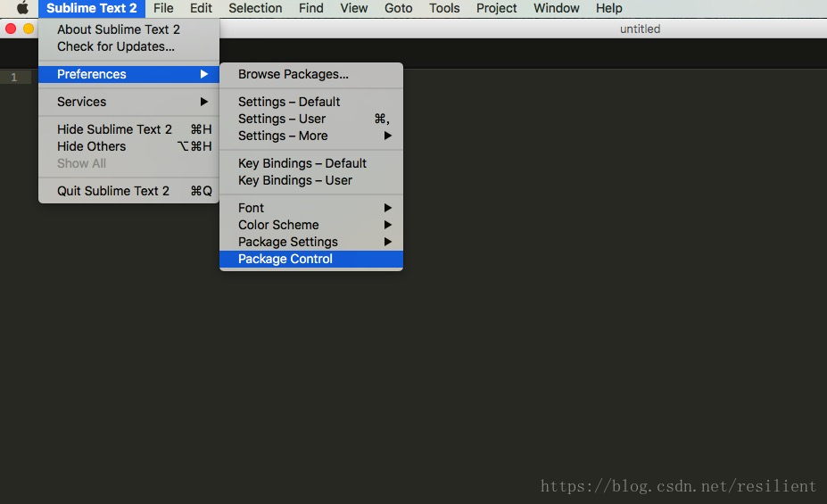Choose About Sublime Text 2
Viewport: 827px width, 504px height.
click(128, 29)
